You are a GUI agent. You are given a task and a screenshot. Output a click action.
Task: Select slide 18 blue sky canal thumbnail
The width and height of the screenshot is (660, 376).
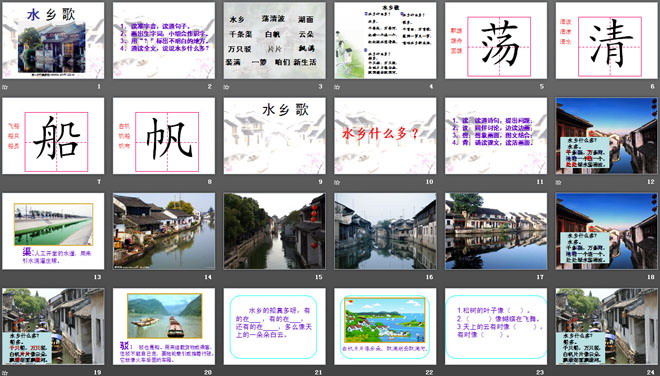[607, 231]
